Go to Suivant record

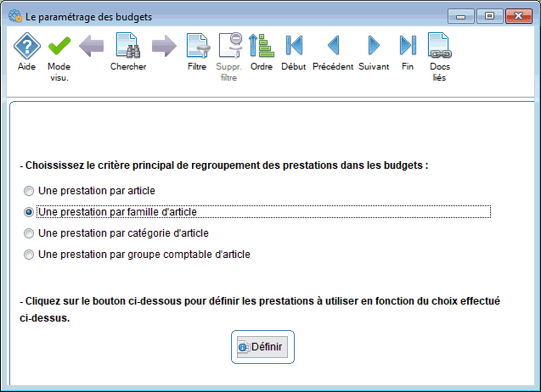tap(374, 45)
